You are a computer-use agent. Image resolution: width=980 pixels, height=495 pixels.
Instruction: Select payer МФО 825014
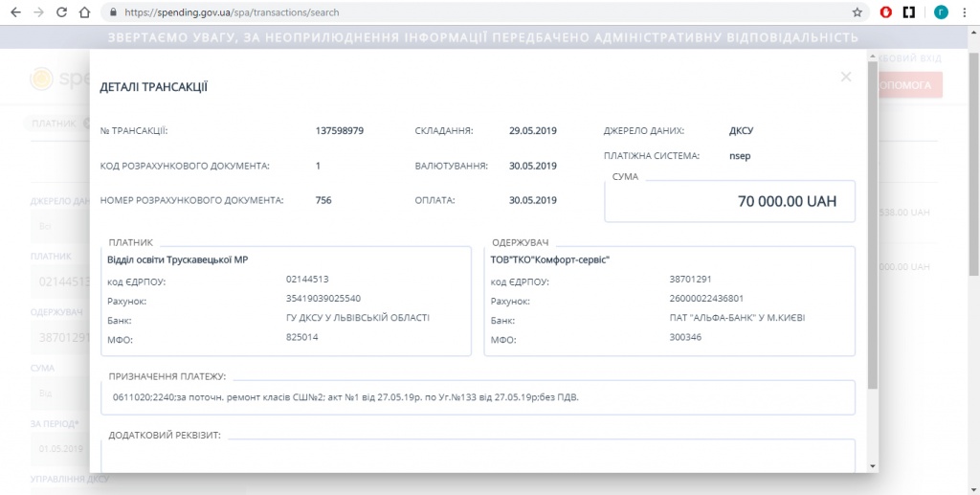302,337
